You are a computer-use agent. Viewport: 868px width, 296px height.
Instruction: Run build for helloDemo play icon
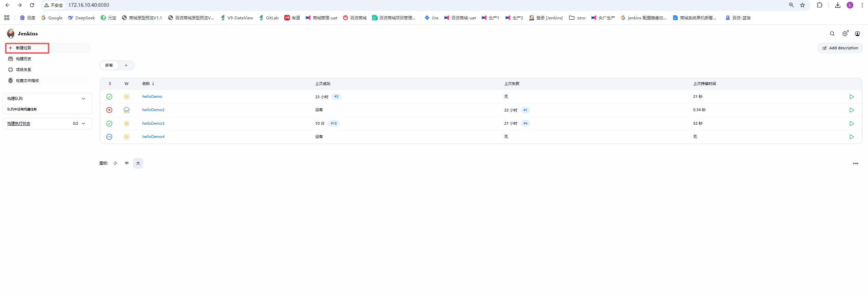[852, 97]
